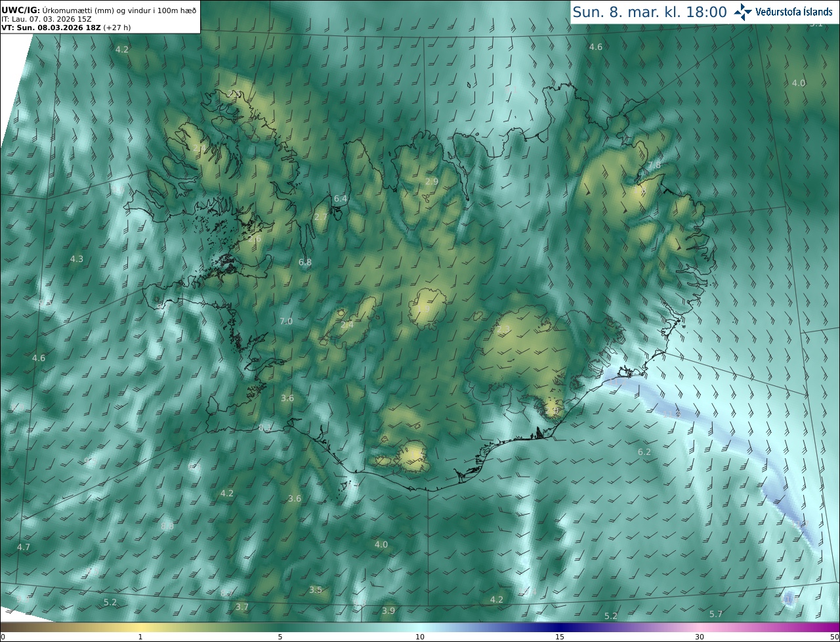
Task: Click the 4.7 value near the left edge
Action: pyautogui.click(x=24, y=547)
